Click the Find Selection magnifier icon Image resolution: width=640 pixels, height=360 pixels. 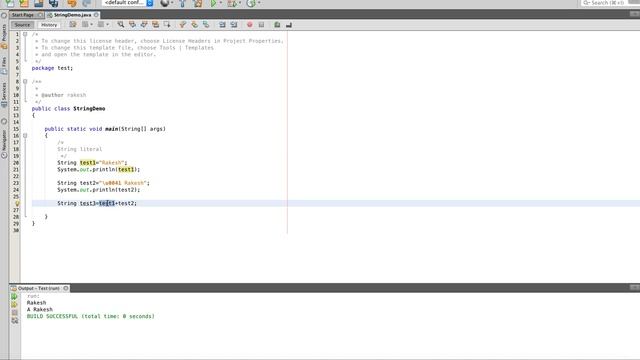[121, 24]
